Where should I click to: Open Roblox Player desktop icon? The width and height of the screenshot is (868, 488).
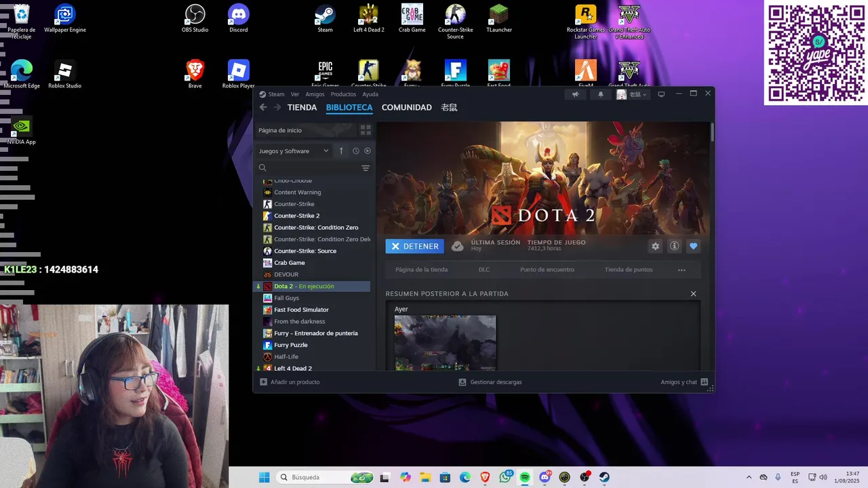pos(239,74)
